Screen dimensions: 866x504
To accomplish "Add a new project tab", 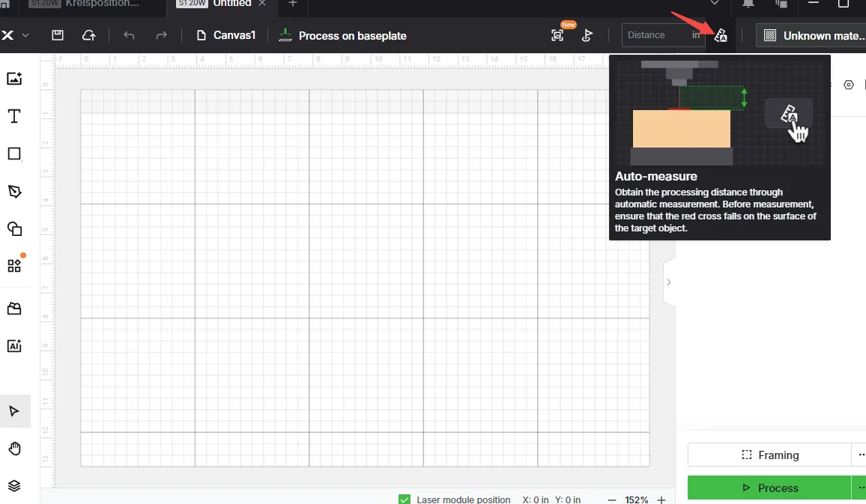I will 293,3.
